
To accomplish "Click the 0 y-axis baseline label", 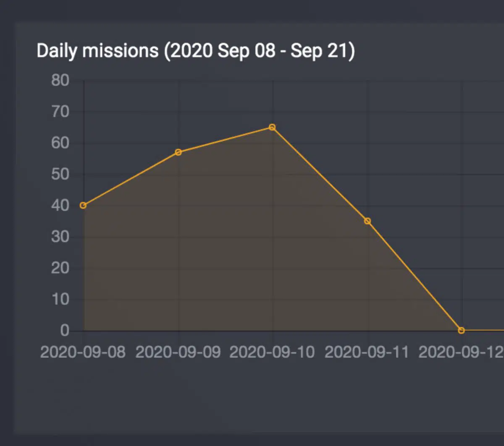I will click(64, 331).
